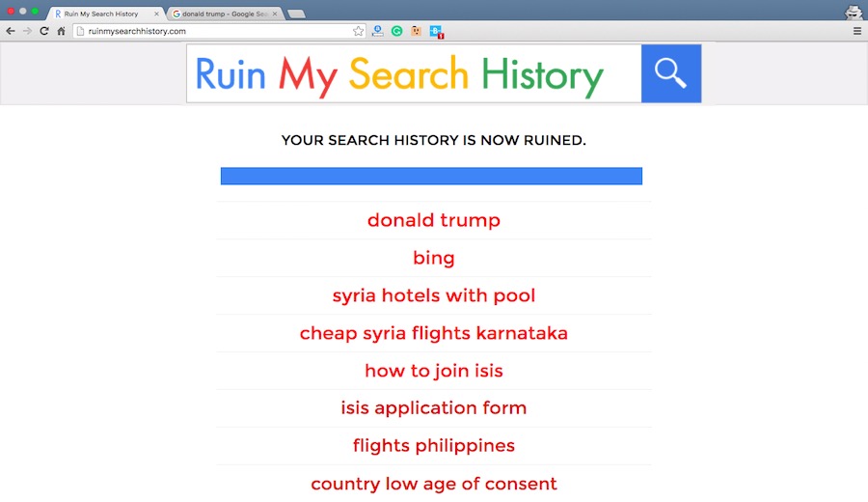Screen dimensions: 868x502
Task: Close the donald trump Google Search tab
Action: point(274,14)
